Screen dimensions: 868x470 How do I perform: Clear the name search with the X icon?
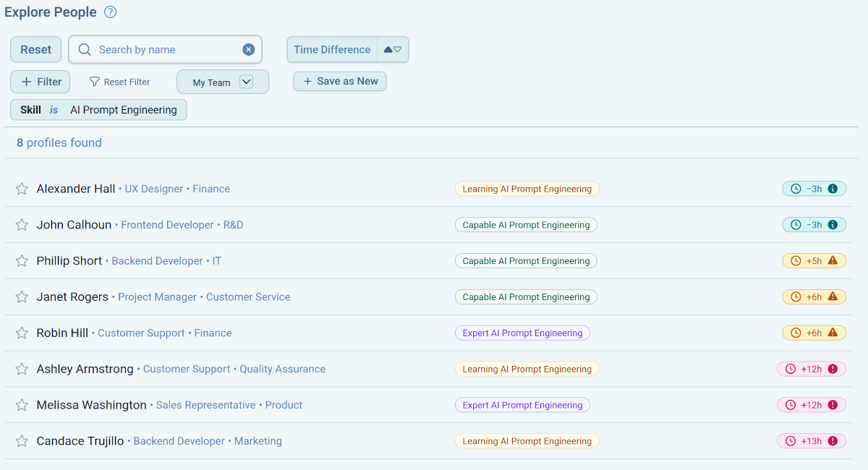pos(249,49)
